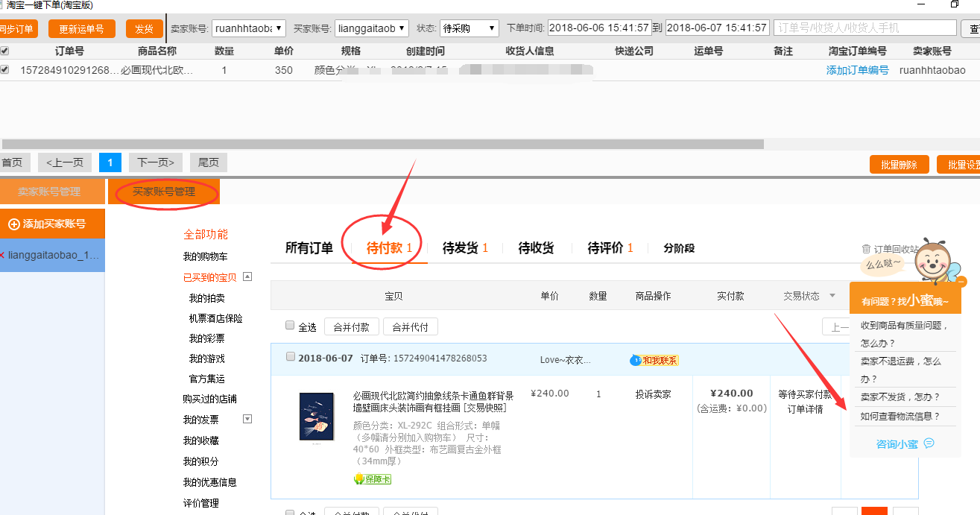980x515 pixels.
Task: Toggle checkbox for order 157284910291268
Action: [x=4, y=70]
